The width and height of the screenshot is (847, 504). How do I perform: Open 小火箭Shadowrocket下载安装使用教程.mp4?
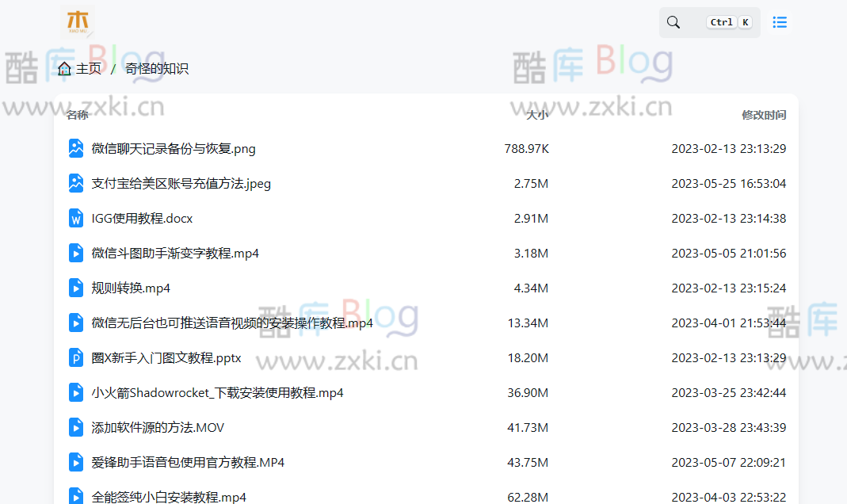(x=216, y=392)
